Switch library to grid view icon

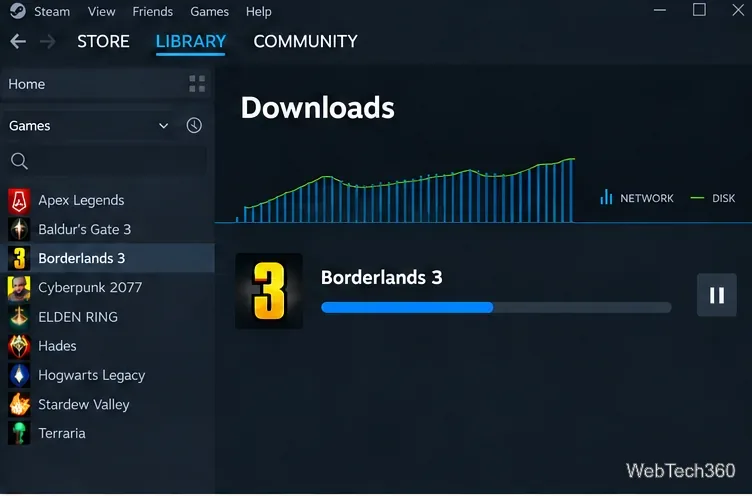(x=197, y=84)
